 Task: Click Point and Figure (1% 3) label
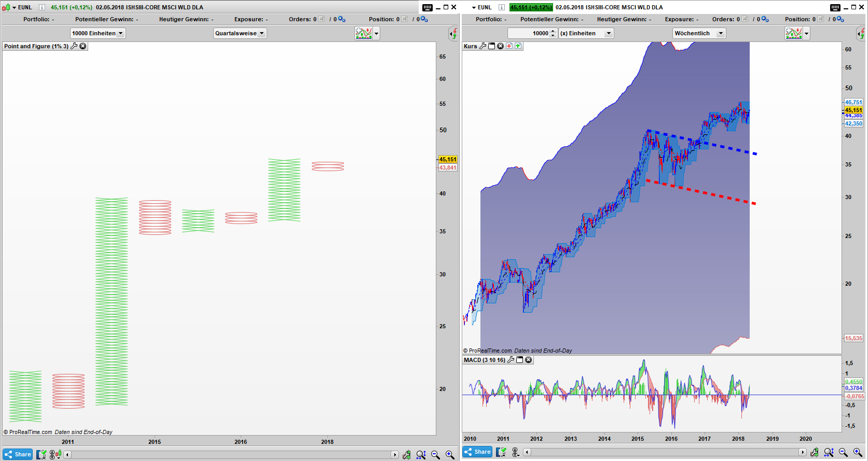coord(36,46)
